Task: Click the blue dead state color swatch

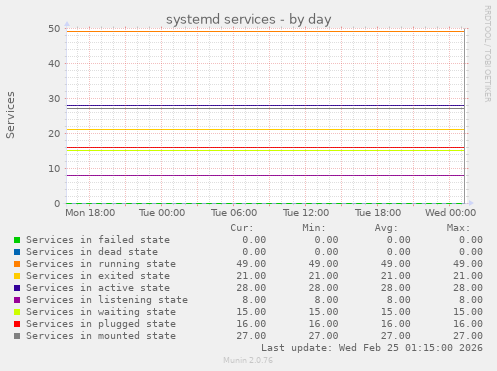Action: pyautogui.click(x=17, y=252)
